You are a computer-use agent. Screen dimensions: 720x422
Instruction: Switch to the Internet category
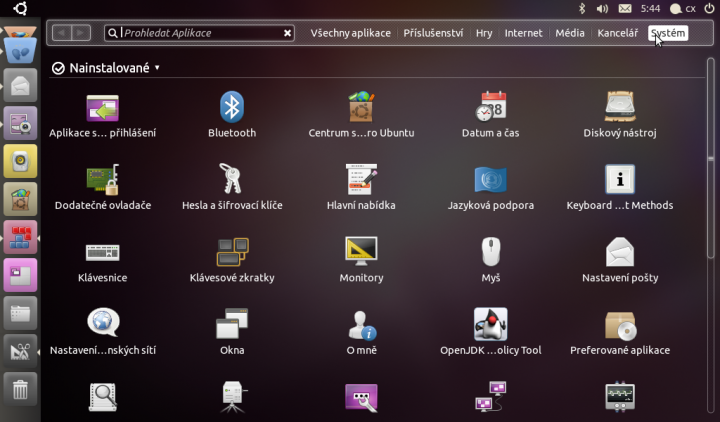[523, 33]
